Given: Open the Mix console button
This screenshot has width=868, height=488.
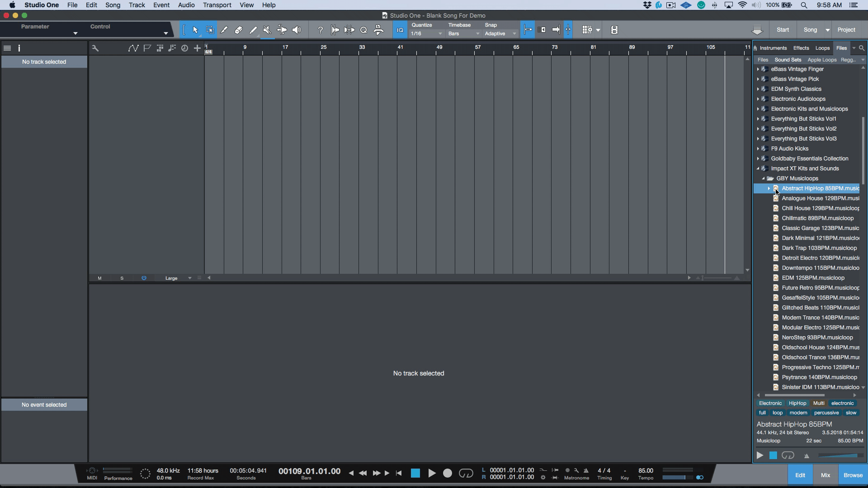Looking at the screenshot, I should pos(826,475).
